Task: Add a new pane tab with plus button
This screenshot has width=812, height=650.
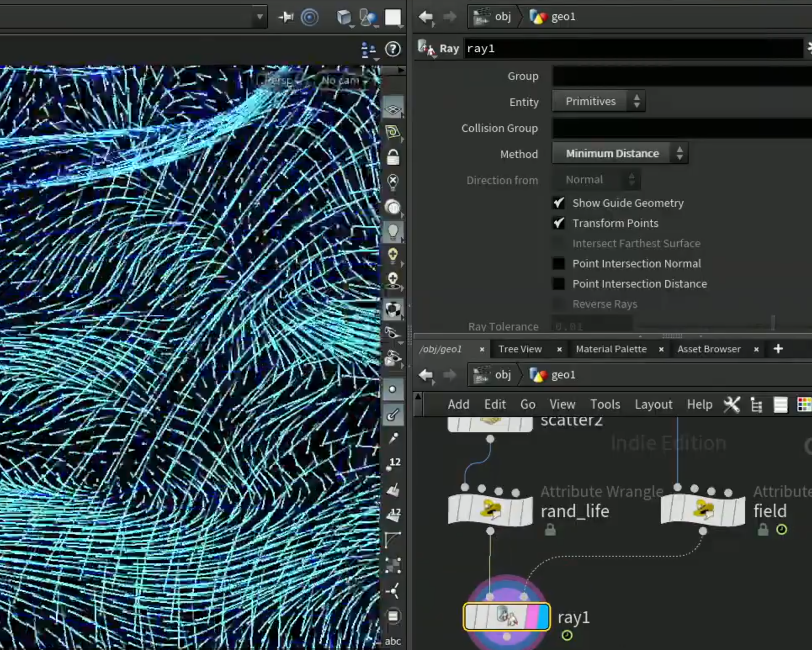Action: point(778,349)
